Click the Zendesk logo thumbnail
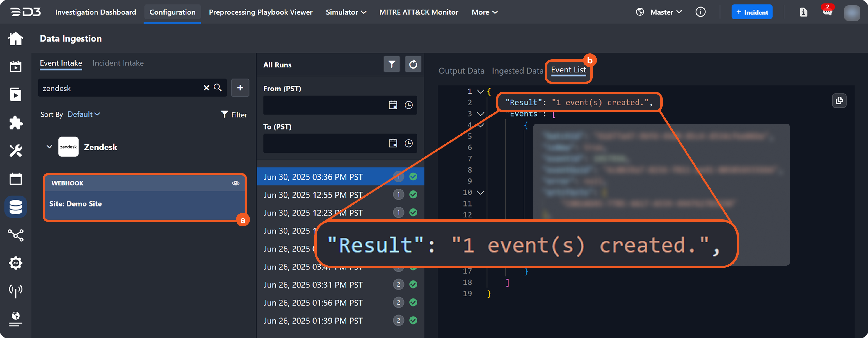This screenshot has width=868, height=338. click(68, 147)
